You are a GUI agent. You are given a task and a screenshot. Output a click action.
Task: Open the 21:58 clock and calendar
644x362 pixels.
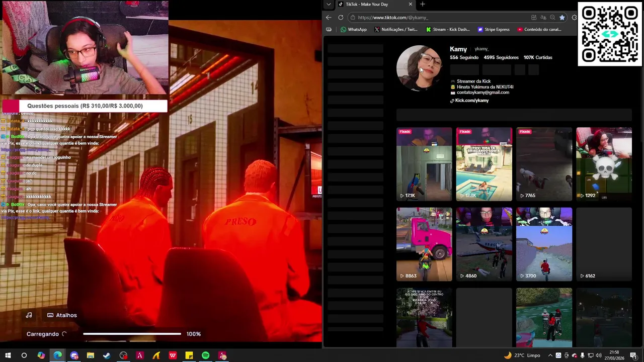click(614, 355)
